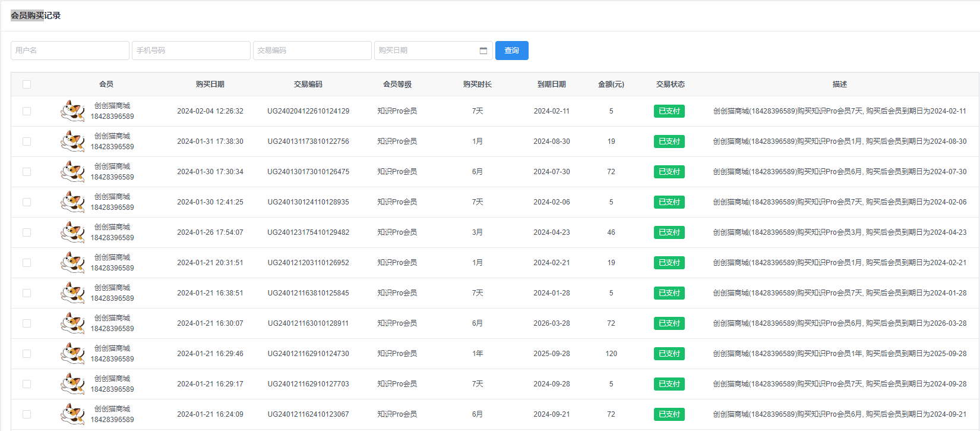Check the row purchased 2024-01-21 16:24:09
The image size is (980, 431).
[x=27, y=414]
